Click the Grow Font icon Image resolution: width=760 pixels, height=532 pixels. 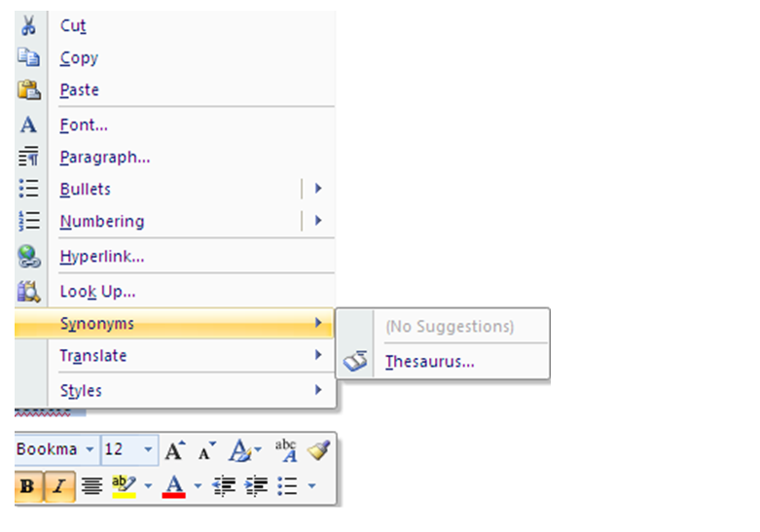click(173, 450)
